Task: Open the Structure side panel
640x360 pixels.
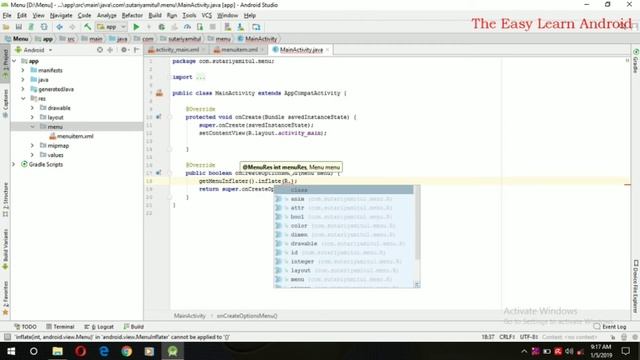Action: coord(5,199)
